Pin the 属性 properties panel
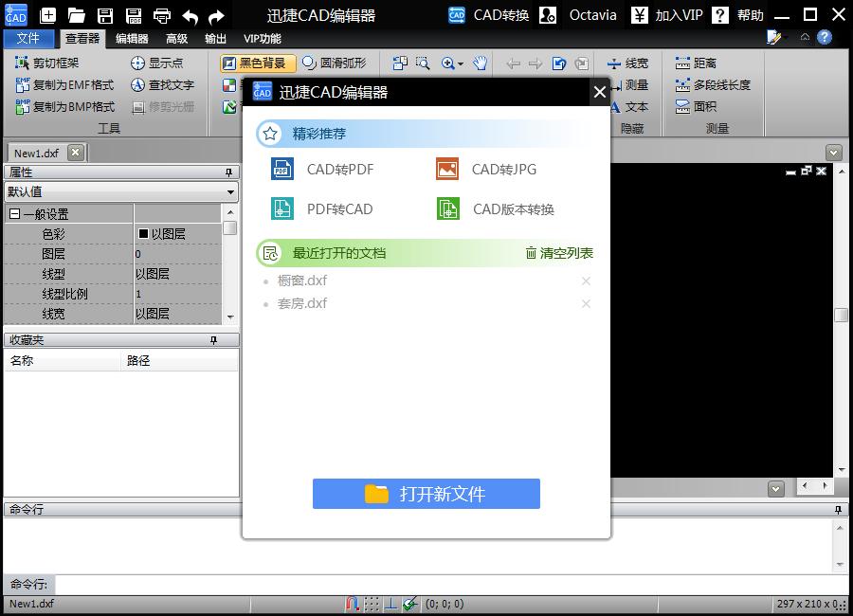Viewport: 853px width, 616px height. click(229, 172)
